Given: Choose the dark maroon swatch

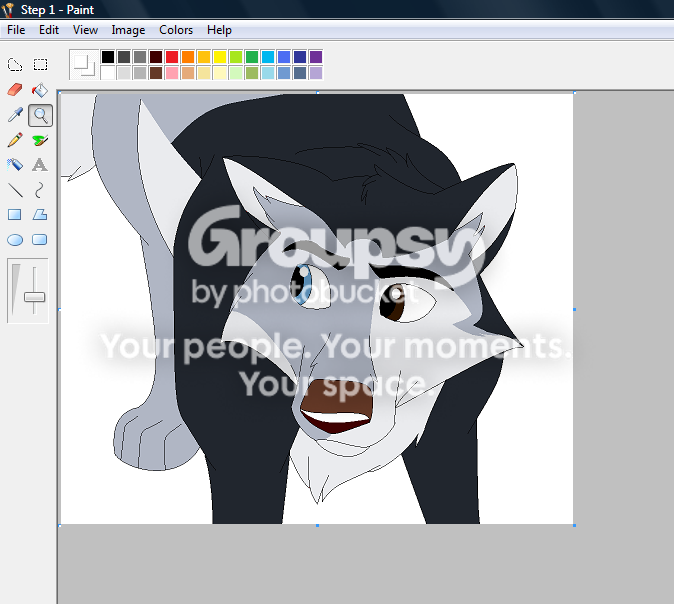Looking at the screenshot, I should pos(156,57).
